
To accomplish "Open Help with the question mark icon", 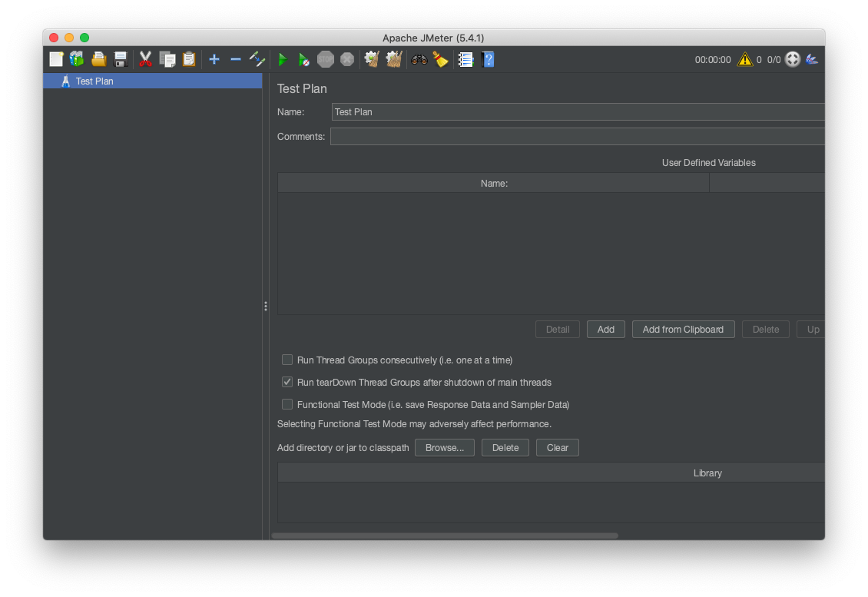I will pos(488,59).
